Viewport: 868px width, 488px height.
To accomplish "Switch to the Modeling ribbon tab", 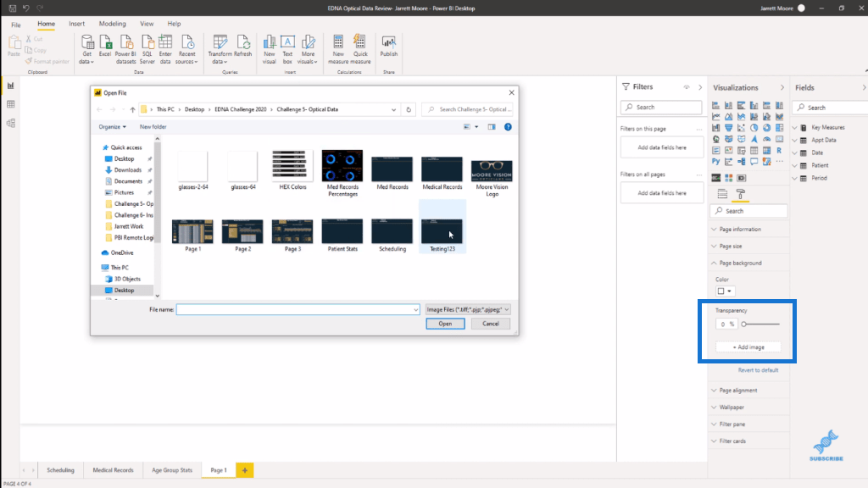I will 112,24.
